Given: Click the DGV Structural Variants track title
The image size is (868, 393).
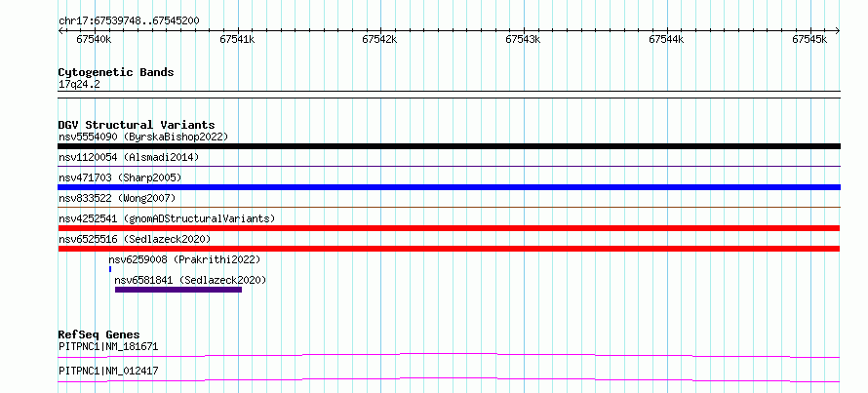Looking at the screenshot, I should pyautogui.click(x=137, y=125).
